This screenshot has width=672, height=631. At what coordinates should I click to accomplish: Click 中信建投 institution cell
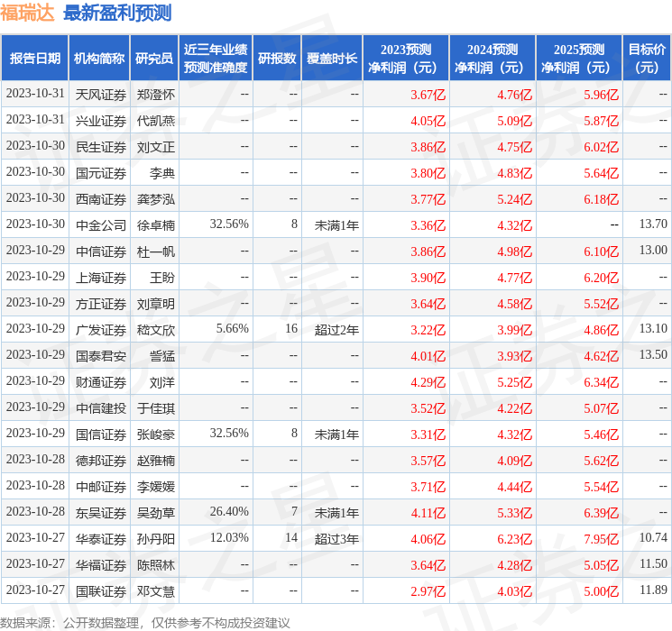tap(101, 407)
